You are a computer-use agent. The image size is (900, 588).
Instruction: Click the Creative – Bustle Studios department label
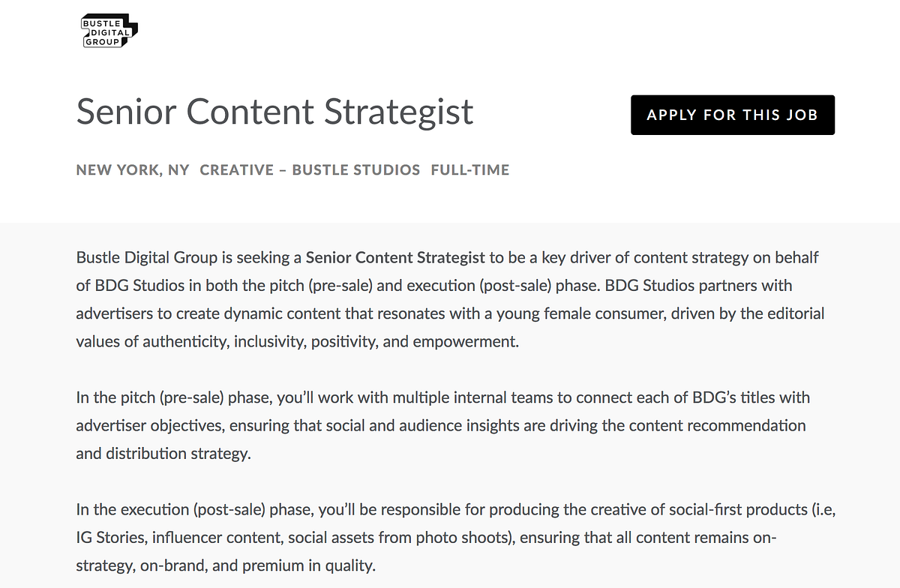pos(310,170)
